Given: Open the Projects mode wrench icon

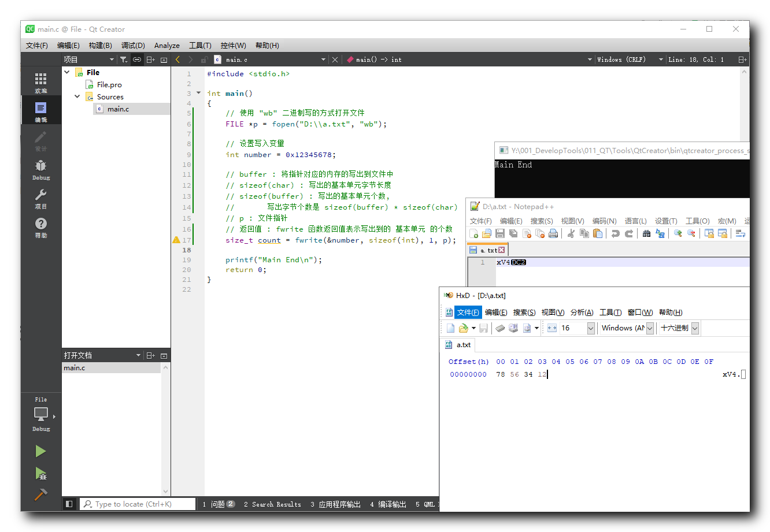Looking at the screenshot, I should pyautogui.click(x=40, y=198).
